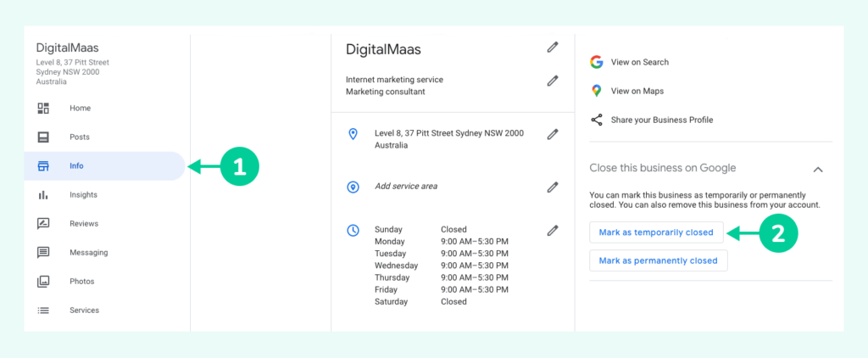Click the Reviews icon in sidebar

(x=43, y=223)
